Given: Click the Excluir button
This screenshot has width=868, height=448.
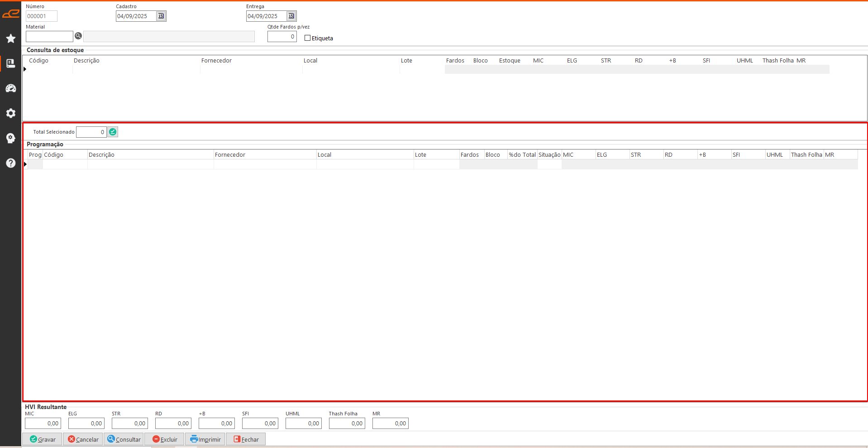Looking at the screenshot, I should pos(165,439).
